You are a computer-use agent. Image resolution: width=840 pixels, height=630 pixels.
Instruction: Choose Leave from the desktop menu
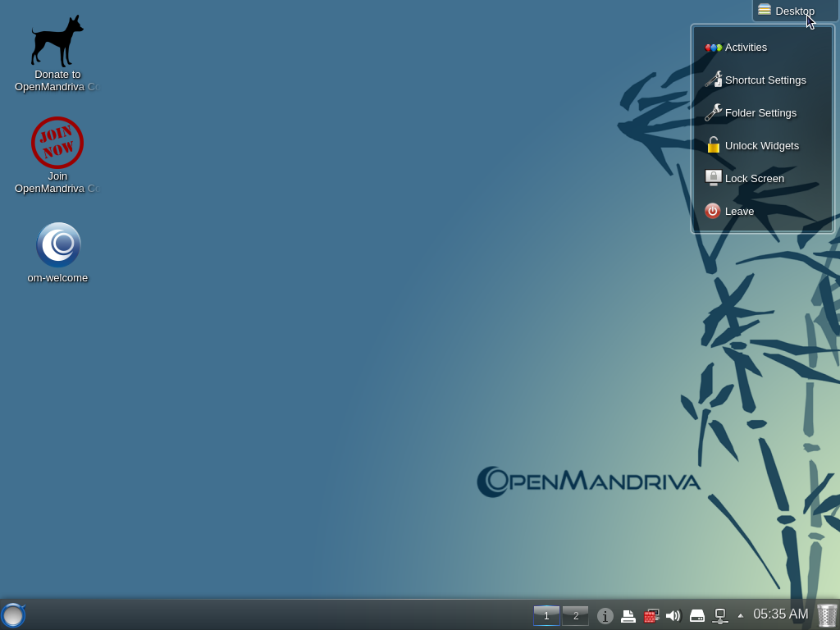click(739, 211)
